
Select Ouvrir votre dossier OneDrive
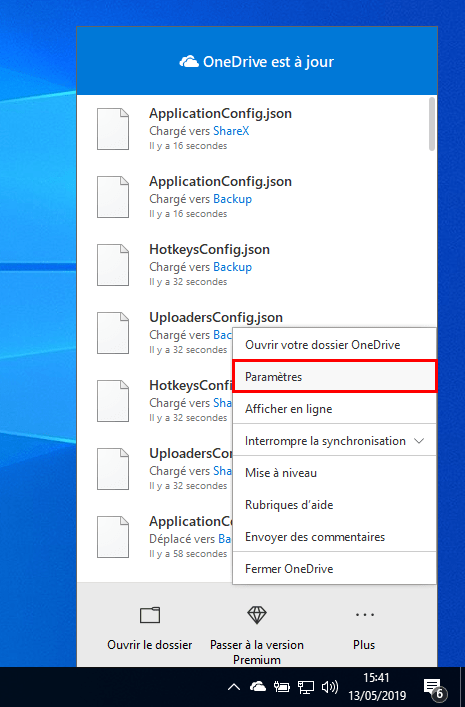coord(334,344)
